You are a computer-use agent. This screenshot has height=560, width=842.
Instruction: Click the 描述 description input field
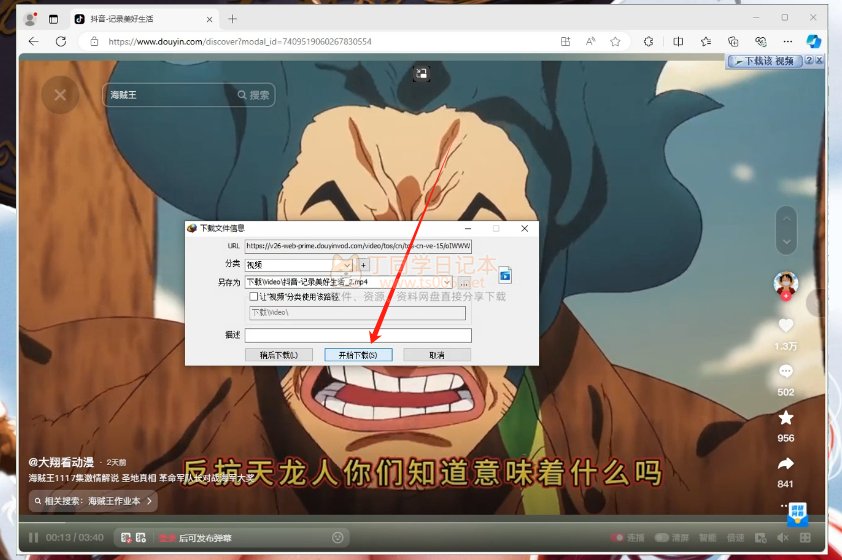point(358,336)
